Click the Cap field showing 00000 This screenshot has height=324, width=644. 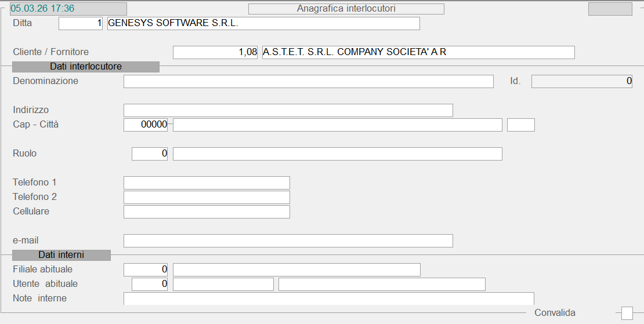tap(146, 125)
